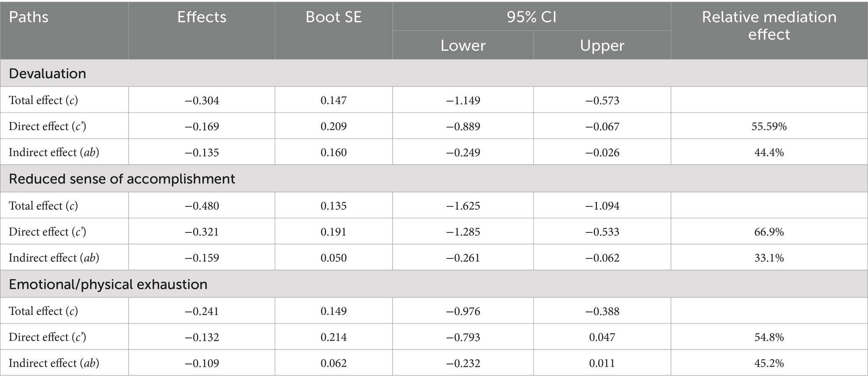Click the Relative mediation effect header
This screenshot has width=868, height=383.
(769, 26)
